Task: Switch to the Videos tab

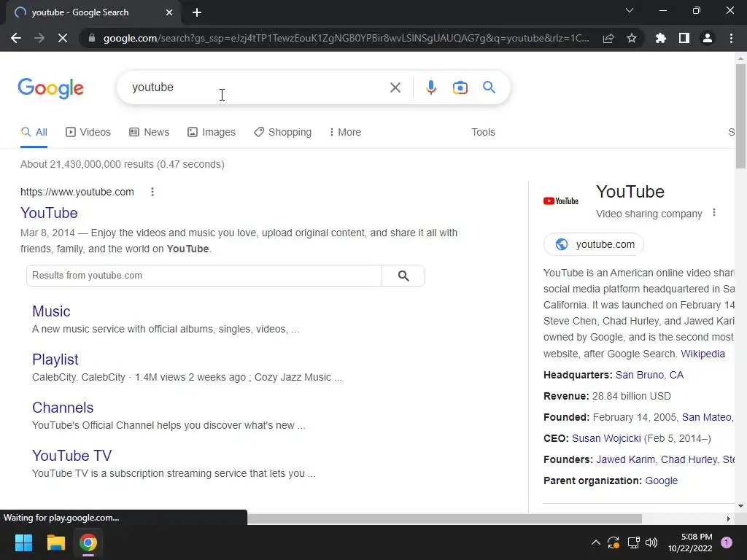Action: pos(88,133)
